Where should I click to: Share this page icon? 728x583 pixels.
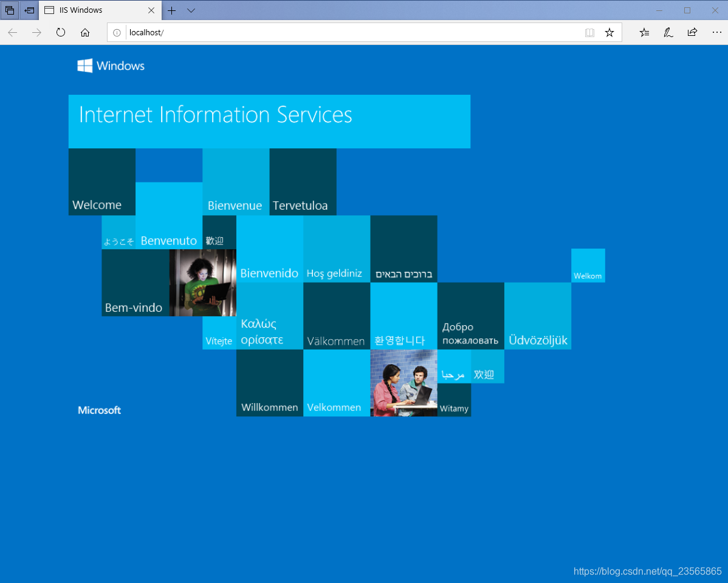pyautogui.click(x=692, y=32)
